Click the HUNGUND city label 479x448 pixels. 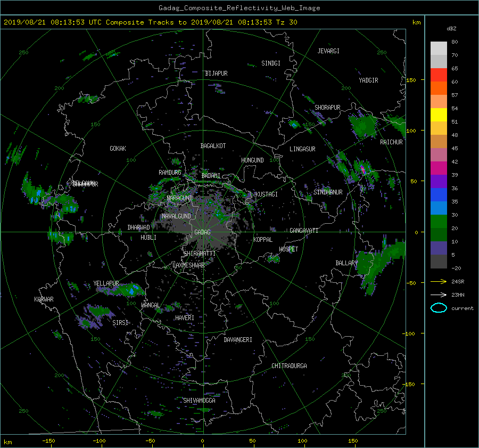point(252,160)
